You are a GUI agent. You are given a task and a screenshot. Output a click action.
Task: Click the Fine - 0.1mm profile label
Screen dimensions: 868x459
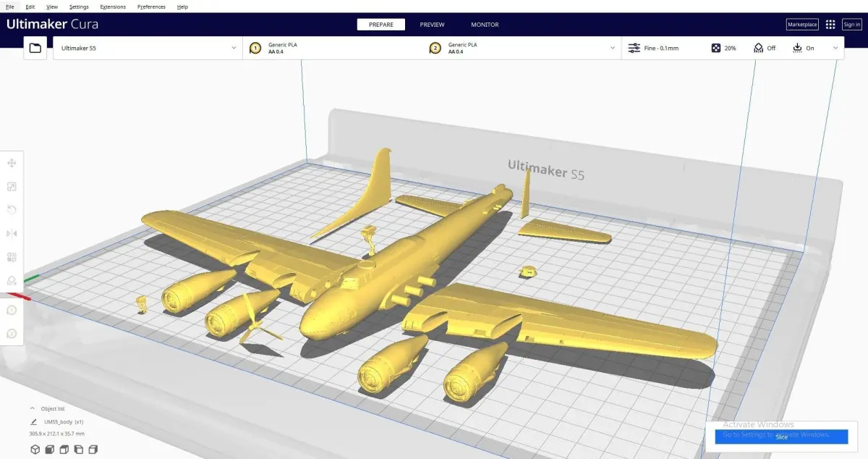click(661, 48)
